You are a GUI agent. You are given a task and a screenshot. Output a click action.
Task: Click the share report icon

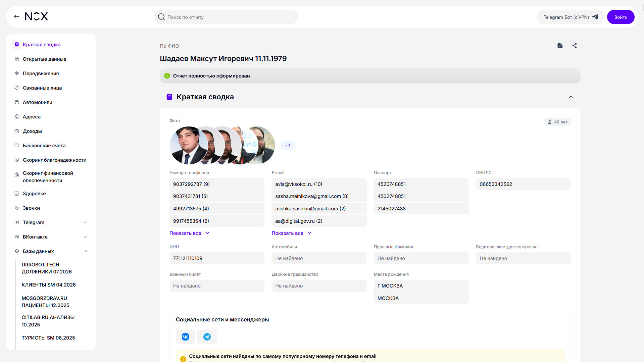[x=575, y=46]
